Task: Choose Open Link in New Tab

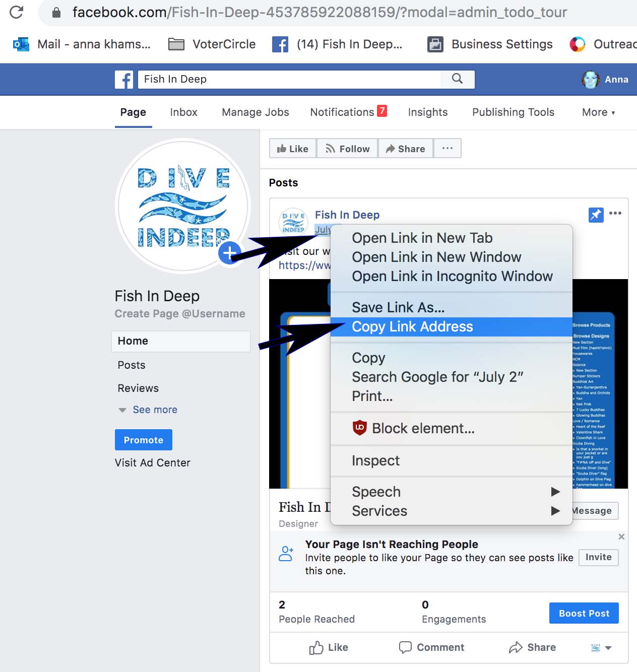Action: (451, 238)
